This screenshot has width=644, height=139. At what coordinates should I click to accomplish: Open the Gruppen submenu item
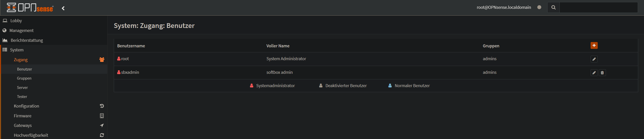click(x=24, y=78)
